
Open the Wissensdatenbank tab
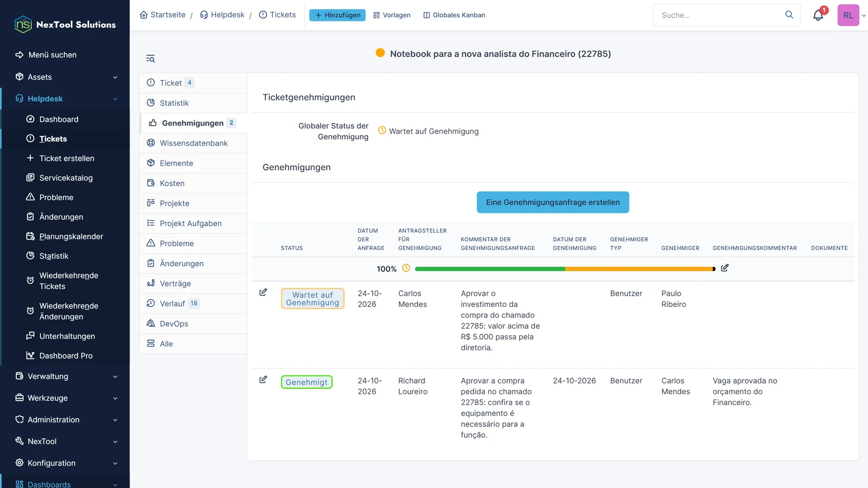coord(193,143)
